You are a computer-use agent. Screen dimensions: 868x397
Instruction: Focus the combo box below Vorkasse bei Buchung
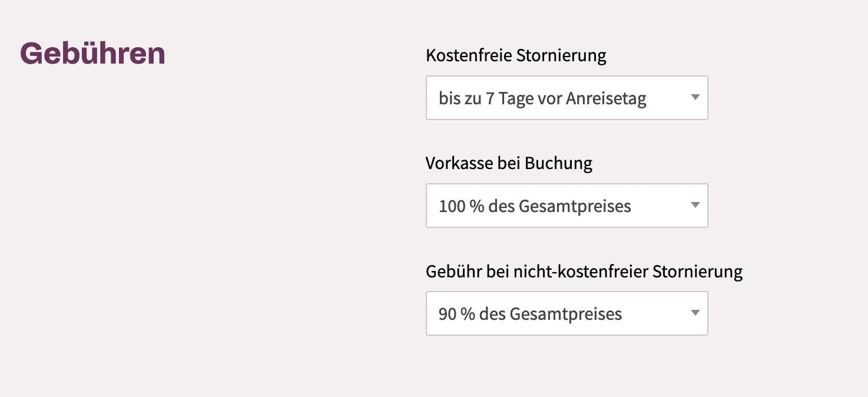tap(566, 206)
